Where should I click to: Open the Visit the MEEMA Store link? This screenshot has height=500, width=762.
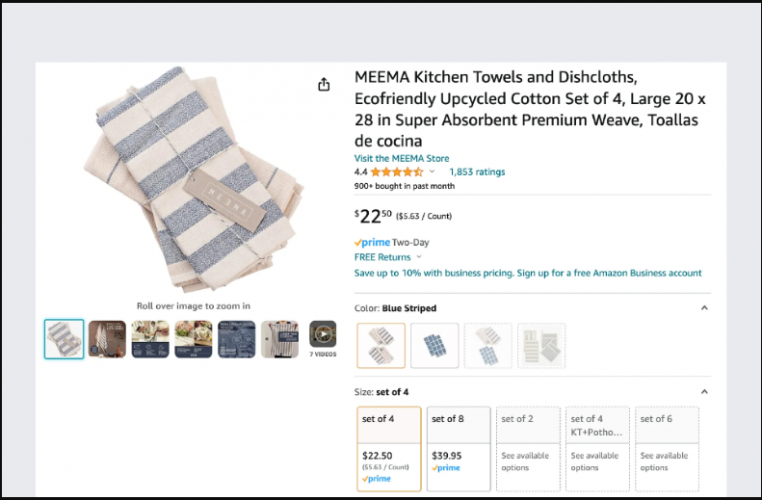[x=401, y=158]
